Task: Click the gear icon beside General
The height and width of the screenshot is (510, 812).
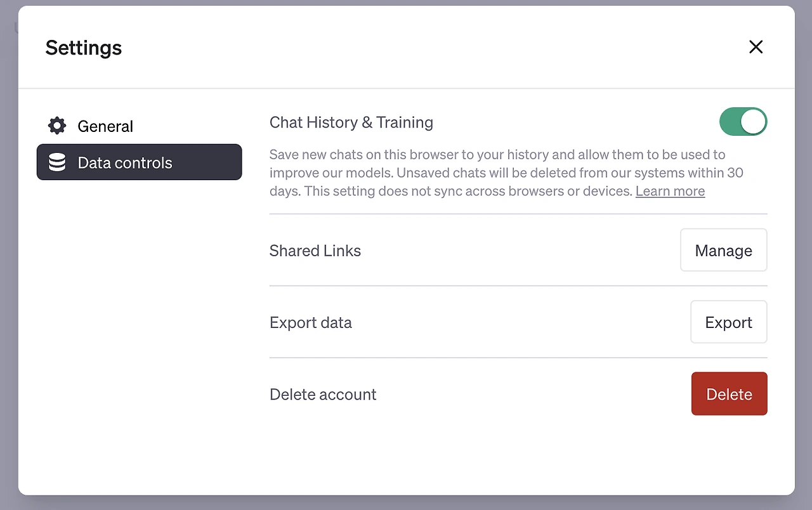Action: coord(57,126)
